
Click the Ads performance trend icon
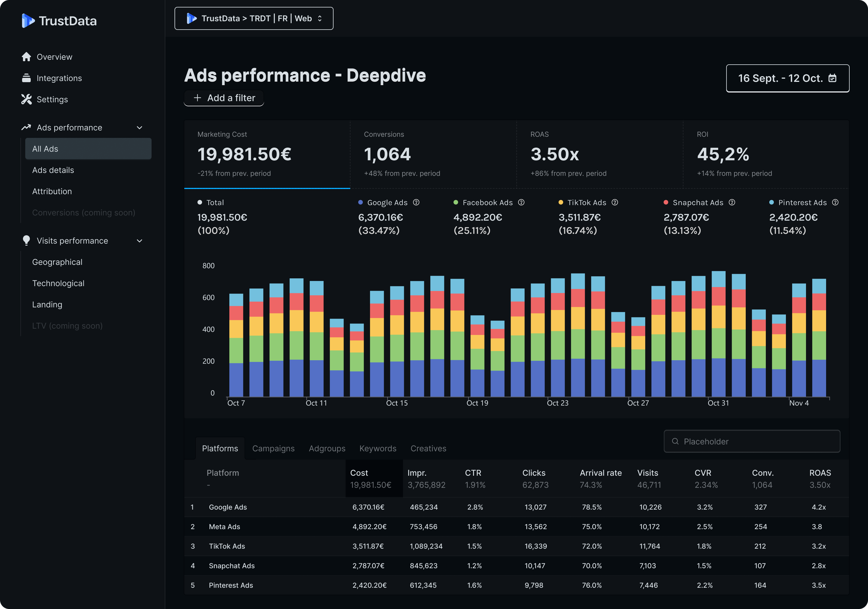(26, 127)
